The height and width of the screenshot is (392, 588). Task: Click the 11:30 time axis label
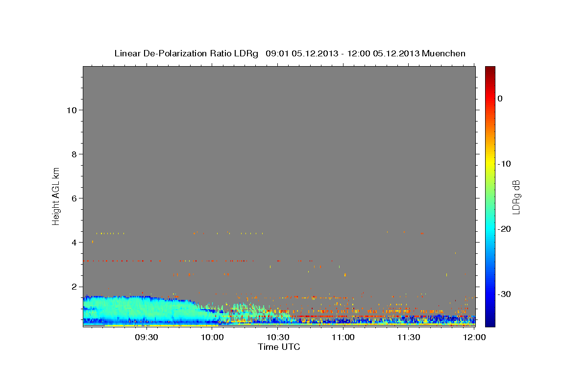tap(409, 337)
